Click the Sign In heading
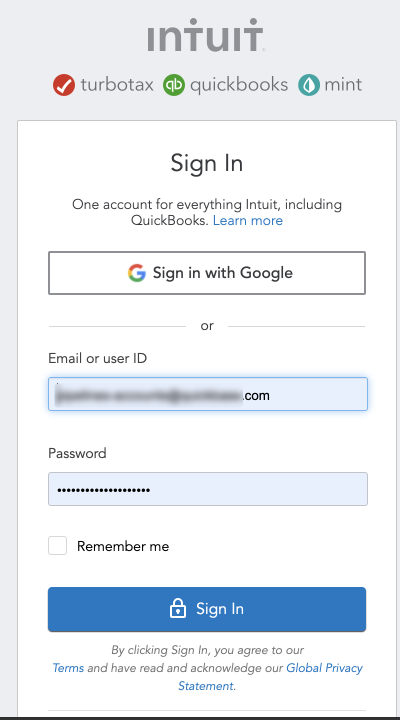This screenshot has height=720, width=400. tap(207, 163)
